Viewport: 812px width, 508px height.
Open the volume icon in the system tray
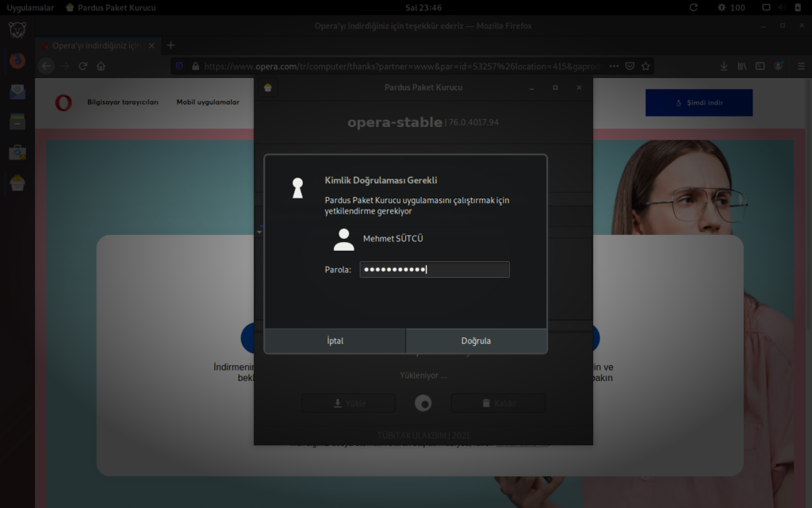(x=782, y=8)
